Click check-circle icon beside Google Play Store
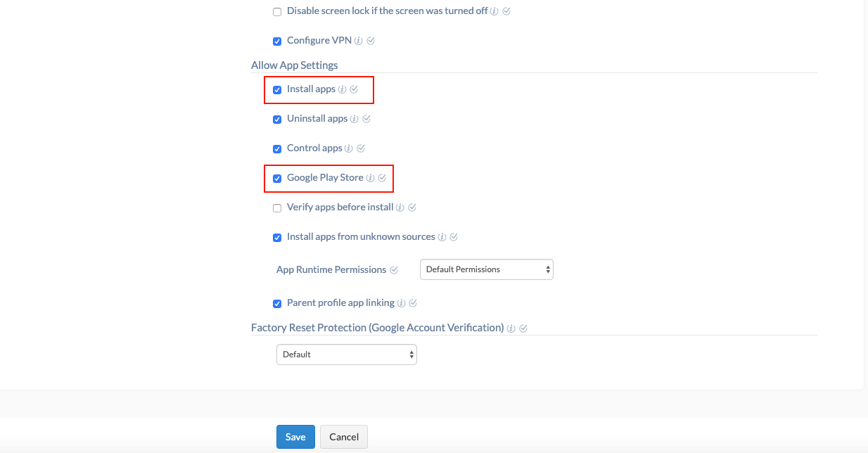 coord(382,178)
